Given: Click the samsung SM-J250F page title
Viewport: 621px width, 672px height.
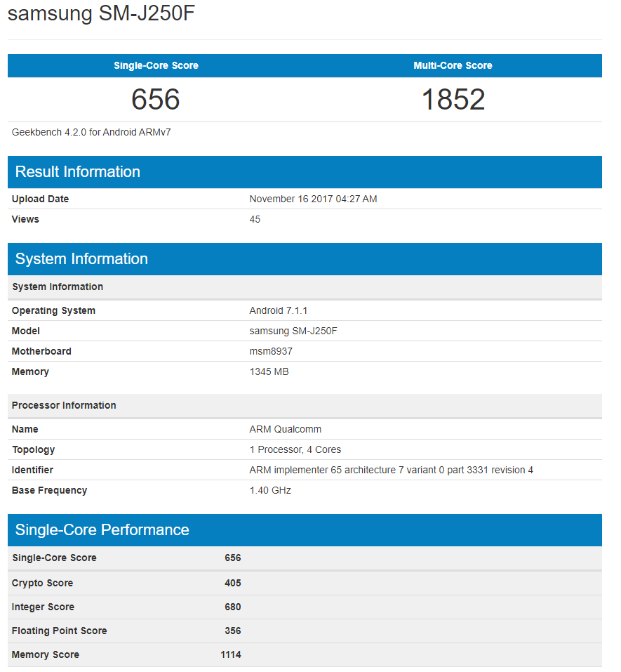Looking at the screenshot, I should click(x=101, y=13).
